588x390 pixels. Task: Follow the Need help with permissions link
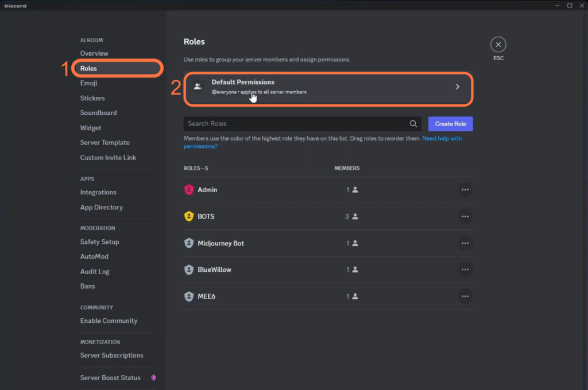pos(442,138)
